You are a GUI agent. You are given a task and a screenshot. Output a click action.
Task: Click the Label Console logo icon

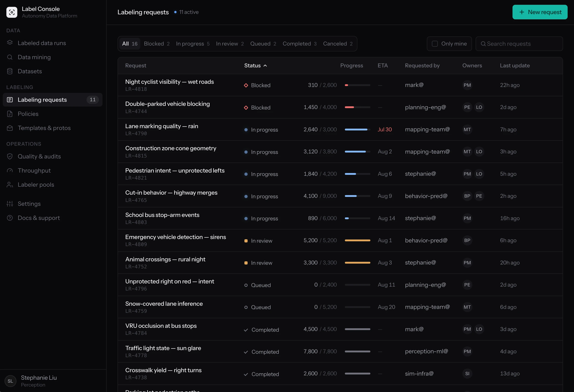coord(12,12)
